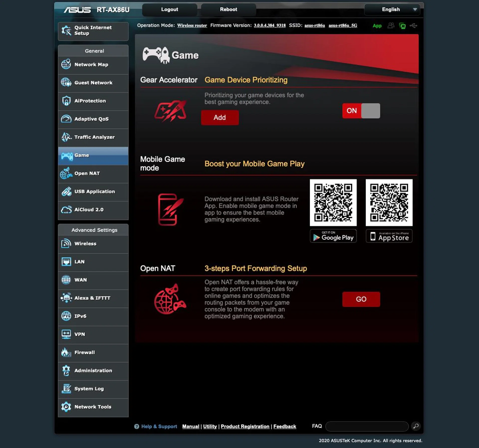Click the FAQ search magnifier icon

(x=416, y=426)
